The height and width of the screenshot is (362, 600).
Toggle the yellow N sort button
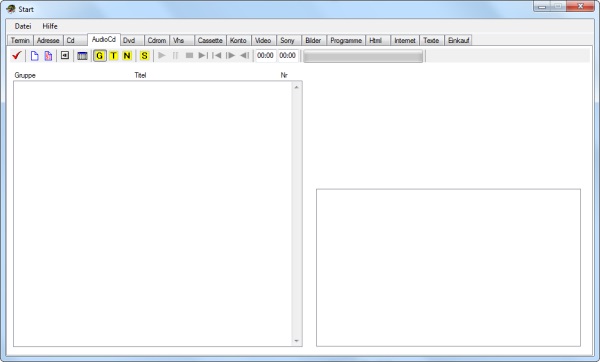pyautogui.click(x=127, y=56)
